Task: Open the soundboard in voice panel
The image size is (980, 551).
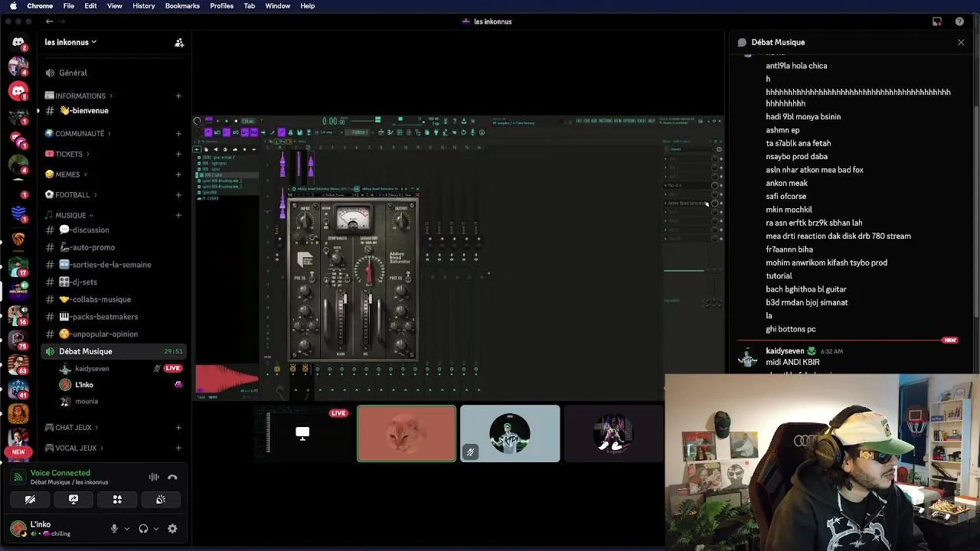Action: tap(161, 499)
